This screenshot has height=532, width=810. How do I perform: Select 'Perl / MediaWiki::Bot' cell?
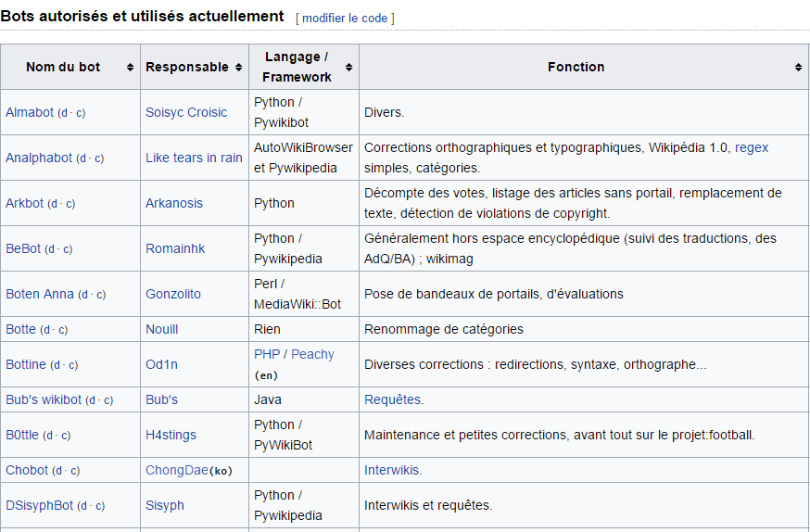tap(304, 295)
